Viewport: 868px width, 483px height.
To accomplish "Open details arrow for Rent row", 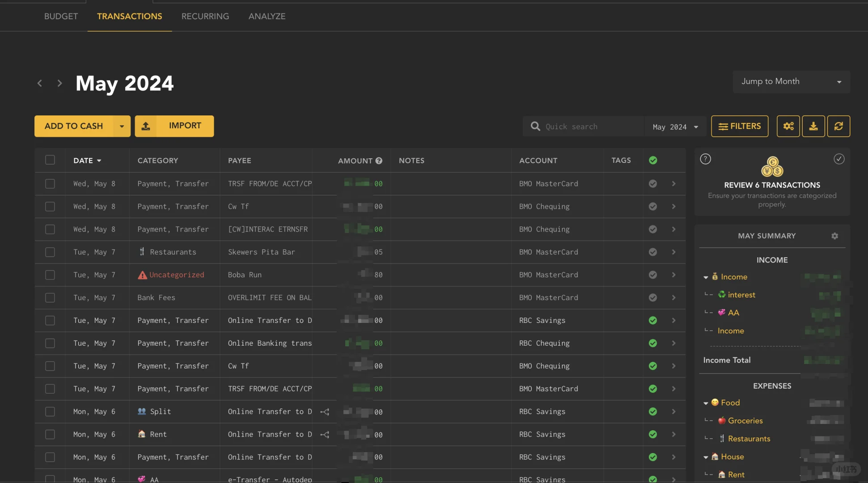I will coord(673,435).
